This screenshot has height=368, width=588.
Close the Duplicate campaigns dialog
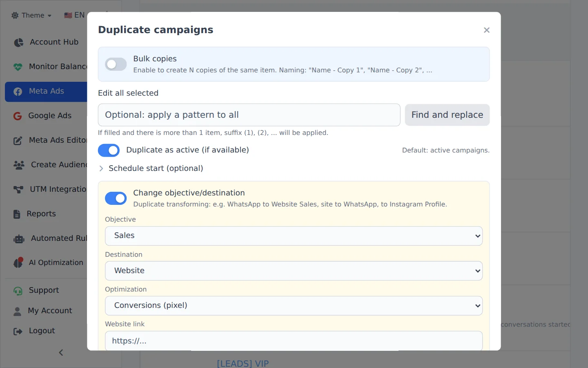coord(486,30)
